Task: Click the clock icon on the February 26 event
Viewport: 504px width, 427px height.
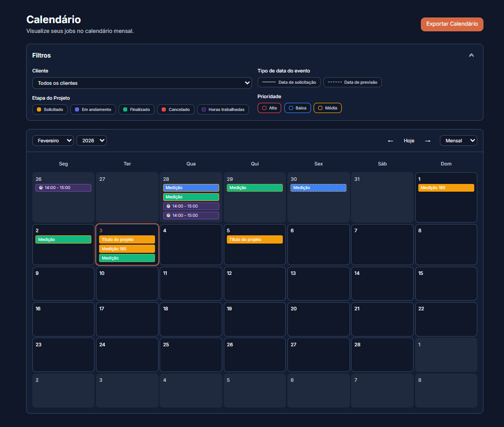Action: pos(41,187)
